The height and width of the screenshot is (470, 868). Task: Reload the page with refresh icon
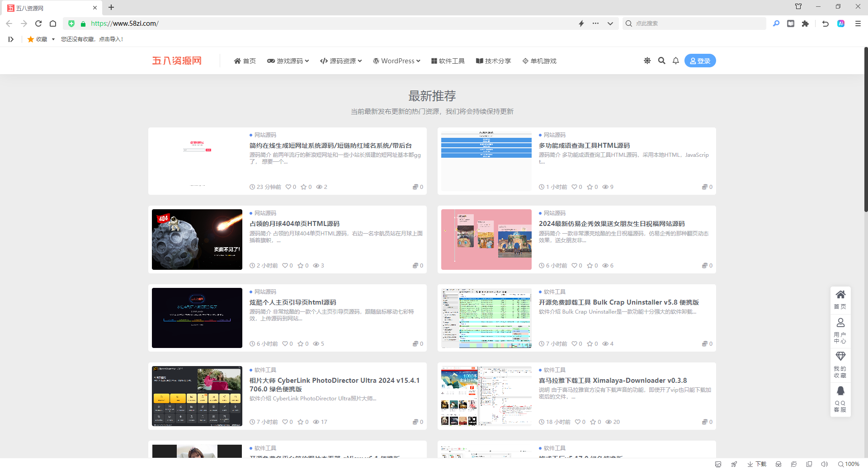coord(38,23)
